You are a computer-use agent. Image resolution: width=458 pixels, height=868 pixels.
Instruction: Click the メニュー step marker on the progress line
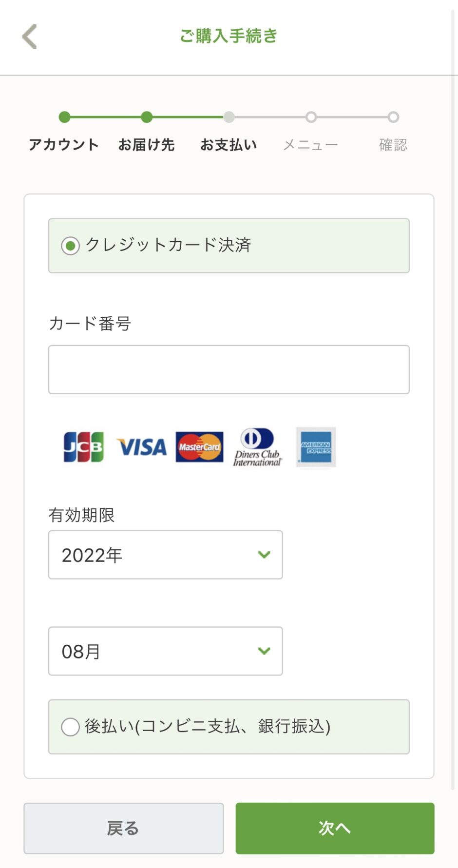click(x=311, y=117)
